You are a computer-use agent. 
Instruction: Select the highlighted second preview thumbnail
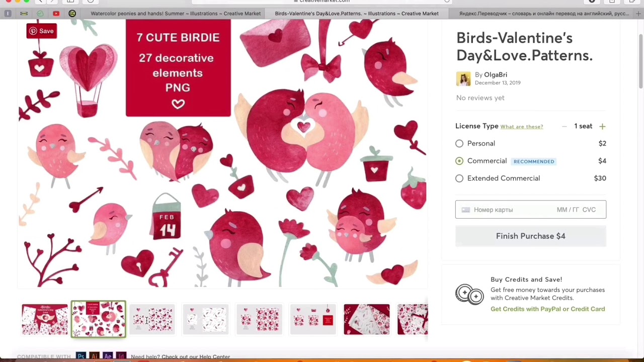[99, 319]
